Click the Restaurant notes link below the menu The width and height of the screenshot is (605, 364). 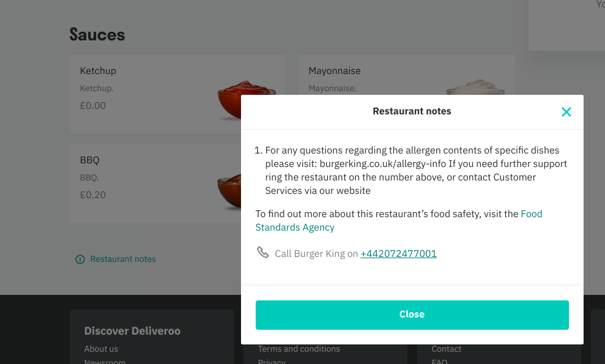coord(123,259)
